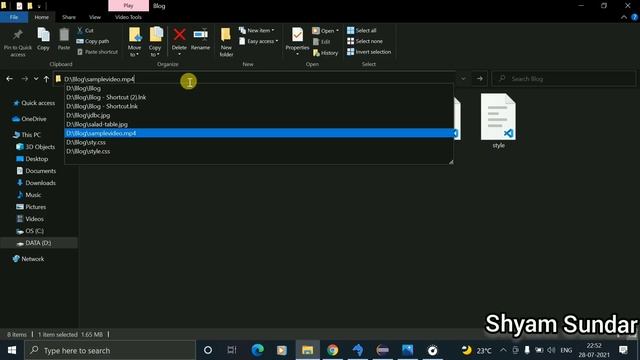Open the Windows Start menu
This screenshot has height=360, width=640.
[x=12, y=350]
